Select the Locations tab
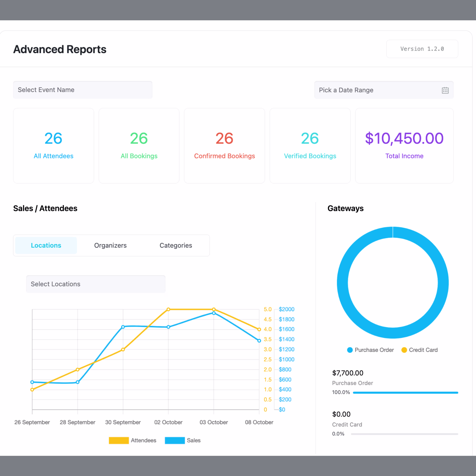Viewport: 476px width, 476px height. point(46,245)
